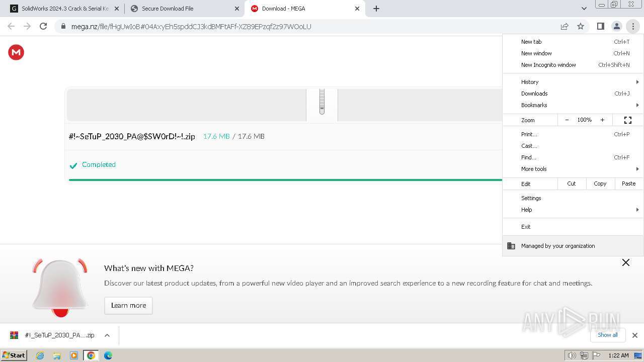
Task: Close the SolidWorks tab
Action: (x=117, y=9)
